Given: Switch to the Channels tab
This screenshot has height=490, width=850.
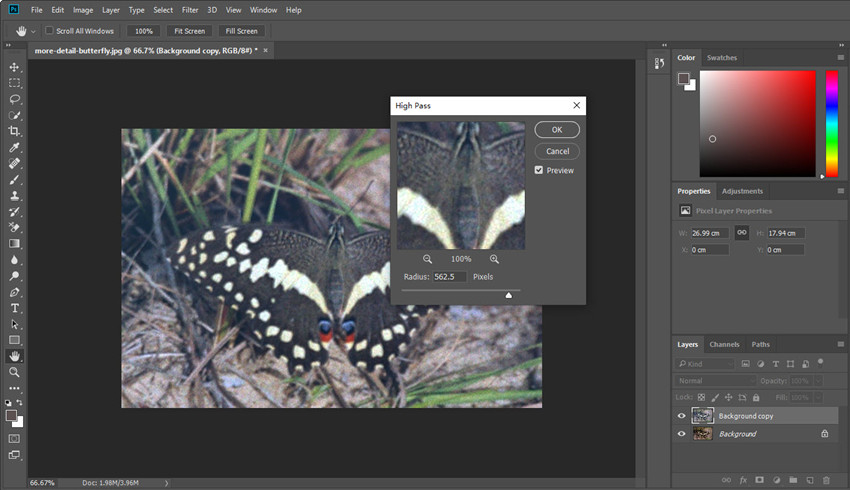Looking at the screenshot, I should click(724, 344).
